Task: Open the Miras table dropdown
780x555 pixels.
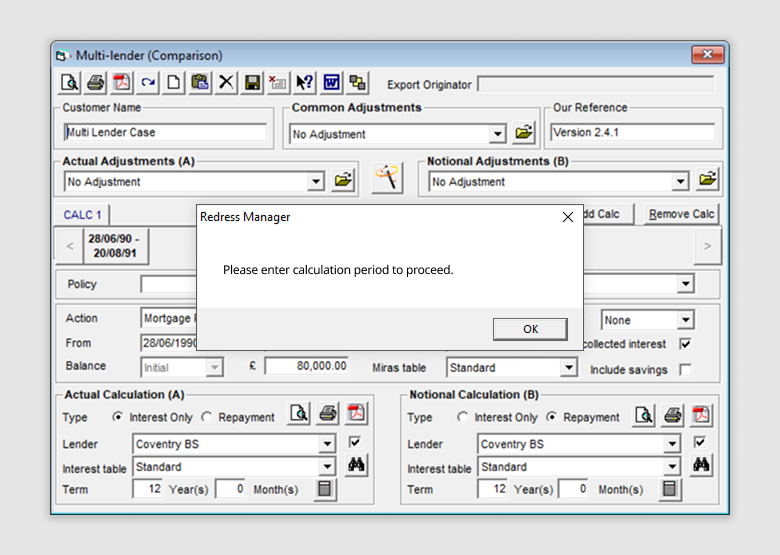Action: point(569,368)
